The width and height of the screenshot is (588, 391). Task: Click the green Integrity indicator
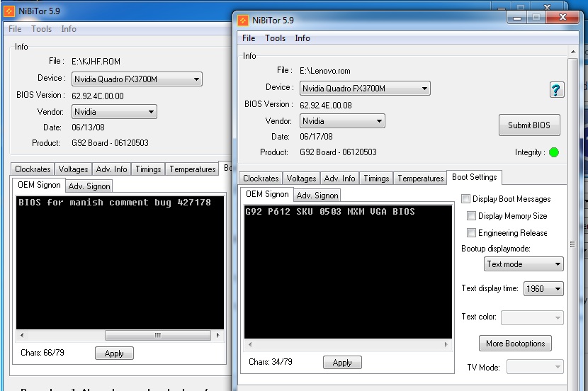(x=553, y=152)
